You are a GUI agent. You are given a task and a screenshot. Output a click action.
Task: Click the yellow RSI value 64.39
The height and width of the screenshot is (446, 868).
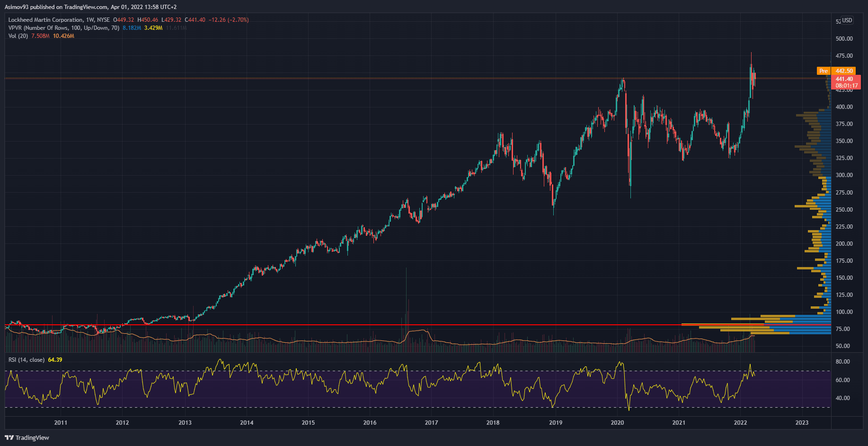(55, 360)
